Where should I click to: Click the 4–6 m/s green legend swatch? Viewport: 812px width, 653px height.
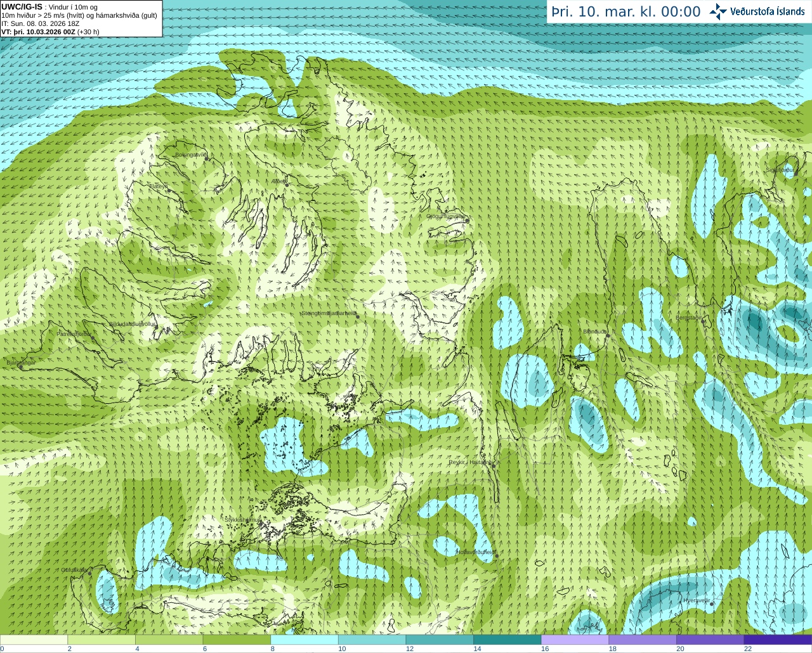click(169, 640)
